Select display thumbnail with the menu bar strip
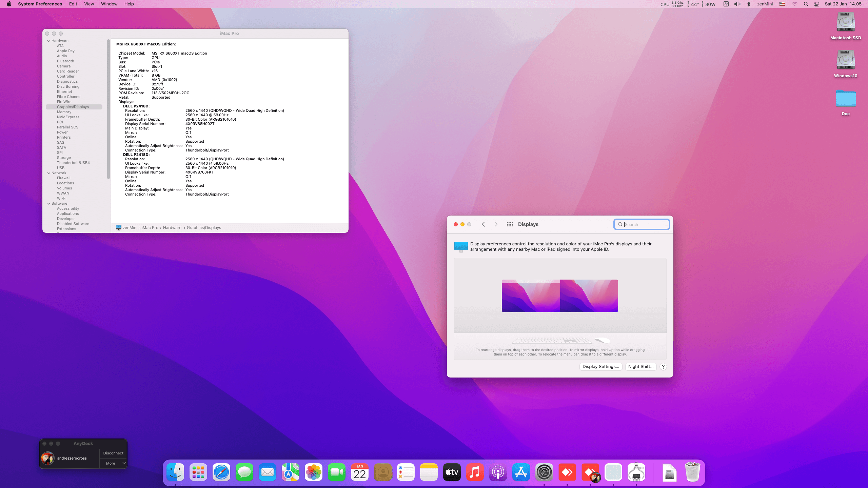 pyautogui.click(x=531, y=296)
